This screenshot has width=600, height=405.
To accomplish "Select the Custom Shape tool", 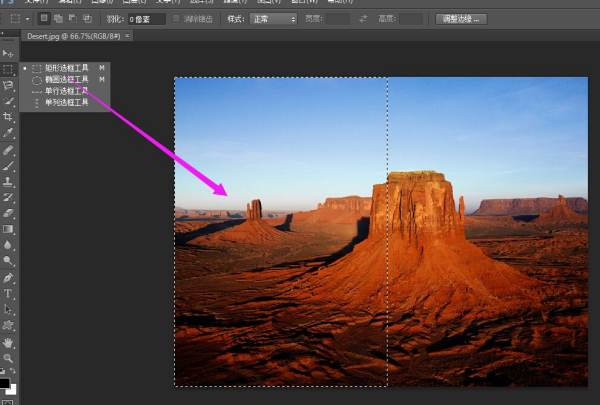I will [x=8, y=325].
